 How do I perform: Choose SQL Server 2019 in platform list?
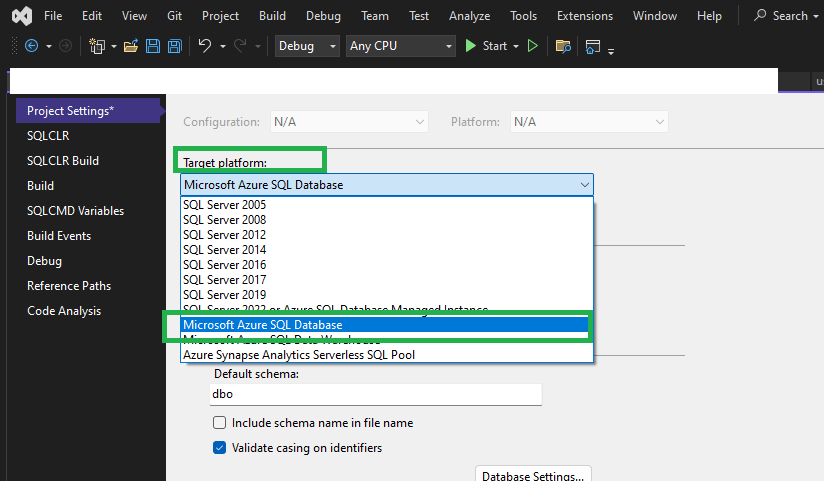(x=387, y=295)
